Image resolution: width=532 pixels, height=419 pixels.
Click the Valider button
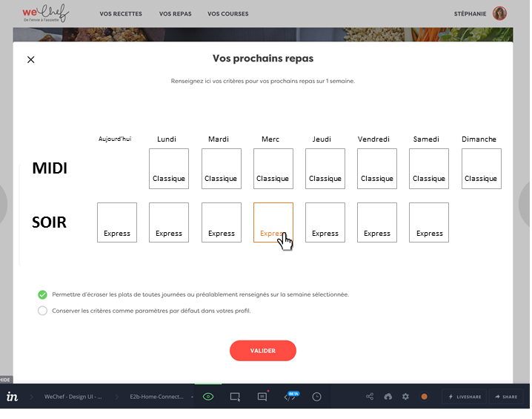pyautogui.click(x=263, y=351)
